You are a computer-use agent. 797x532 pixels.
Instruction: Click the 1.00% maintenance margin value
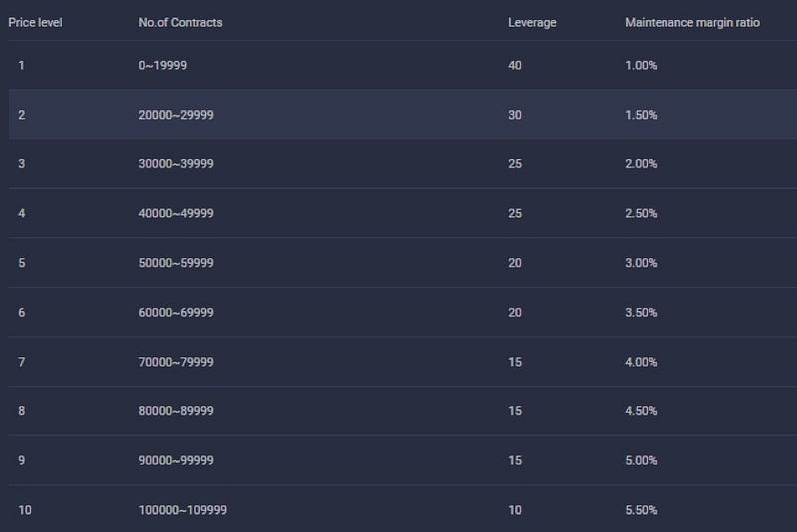pyautogui.click(x=641, y=65)
